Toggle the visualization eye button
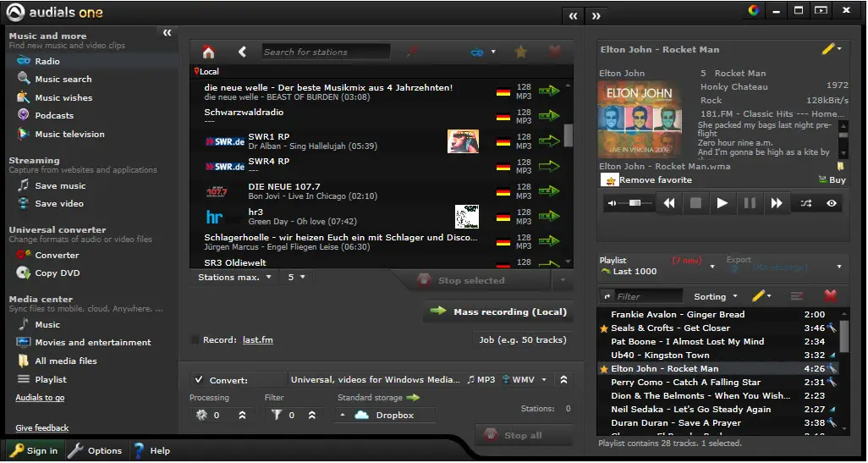 832,203
